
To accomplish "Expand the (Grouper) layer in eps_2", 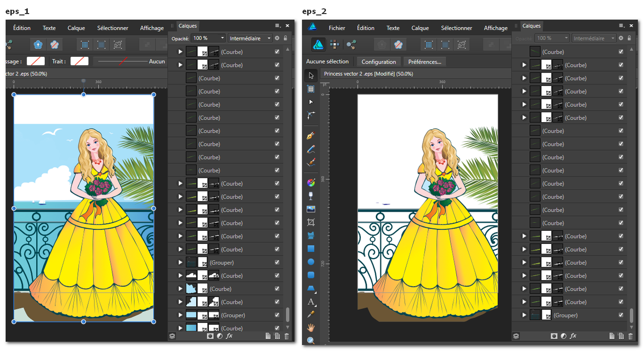I will [524, 315].
